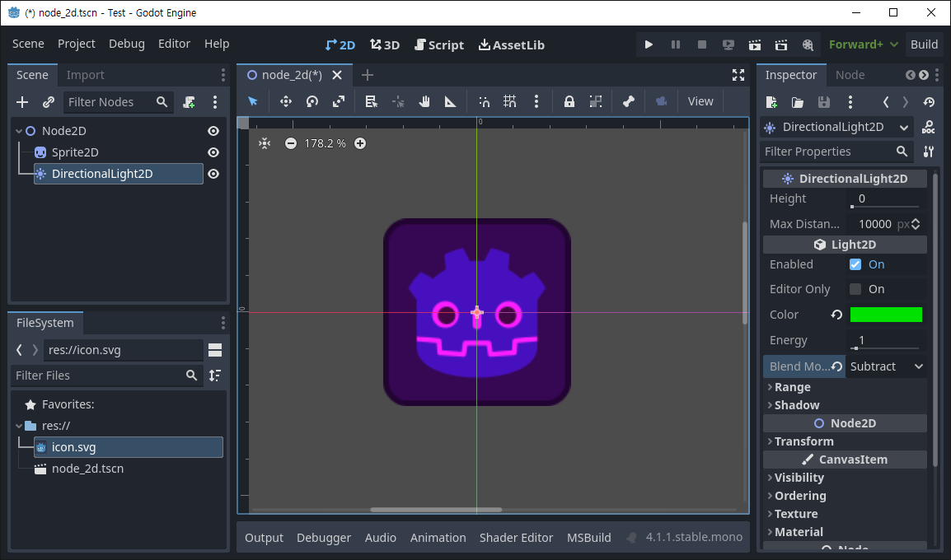Image resolution: width=951 pixels, height=560 pixels.
Task: Switch to the Node tab beside Inspector
Action: coord(850,75)
